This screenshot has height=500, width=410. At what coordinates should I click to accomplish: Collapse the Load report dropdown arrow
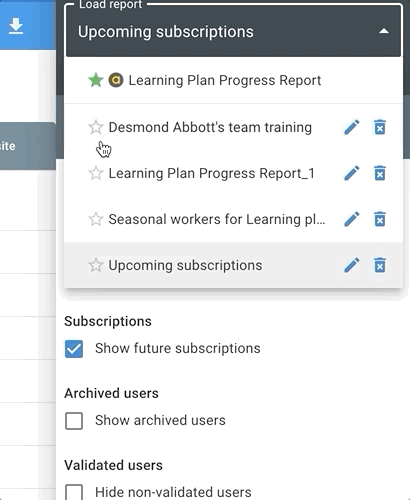(x=384, y=31)
